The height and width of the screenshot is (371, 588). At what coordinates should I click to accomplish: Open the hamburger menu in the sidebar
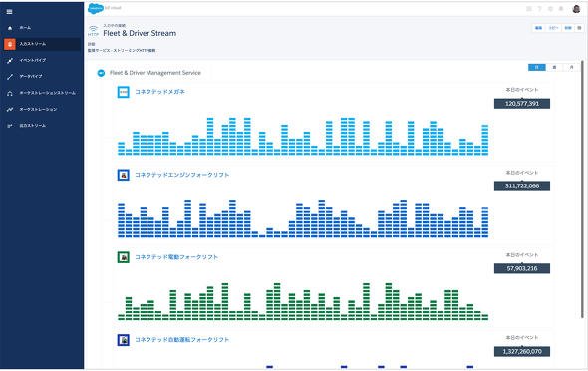click(9, 12)
